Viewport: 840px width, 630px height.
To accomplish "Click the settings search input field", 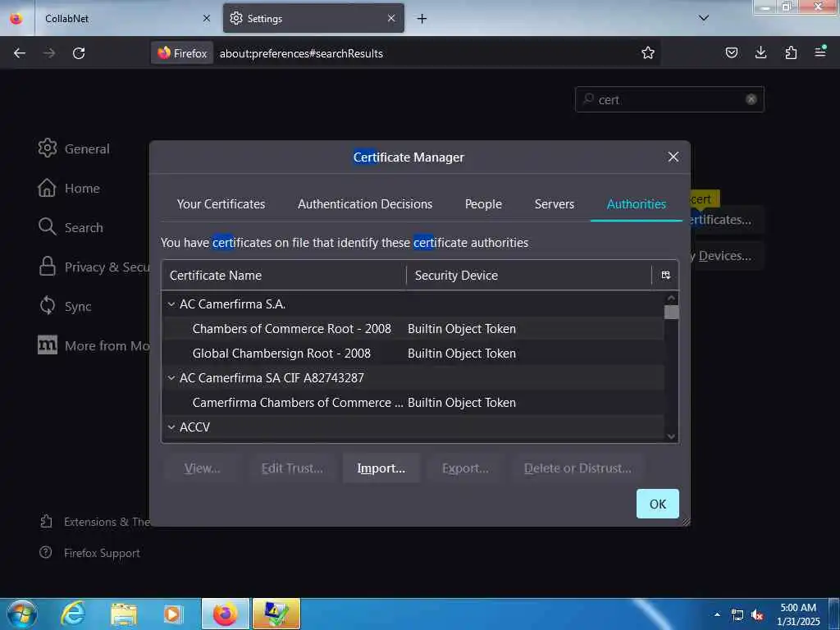I will click(x=669, y=99).
